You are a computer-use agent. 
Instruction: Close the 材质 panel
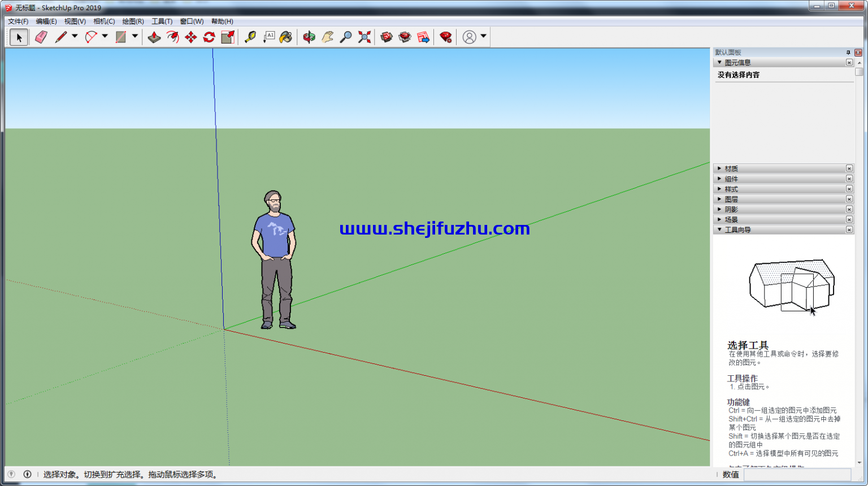tap(849, 168)
